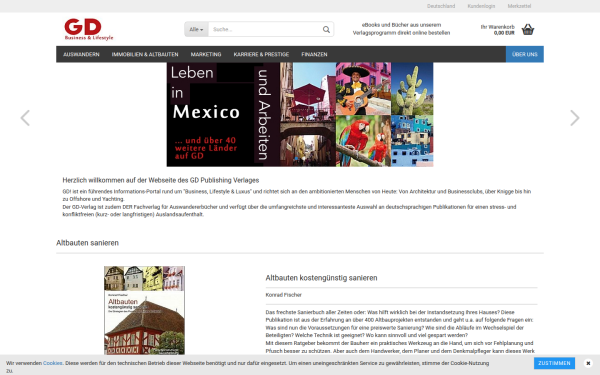Show the previous banner slide arrow
Screen dimensions: 600x375
[25, 118]
